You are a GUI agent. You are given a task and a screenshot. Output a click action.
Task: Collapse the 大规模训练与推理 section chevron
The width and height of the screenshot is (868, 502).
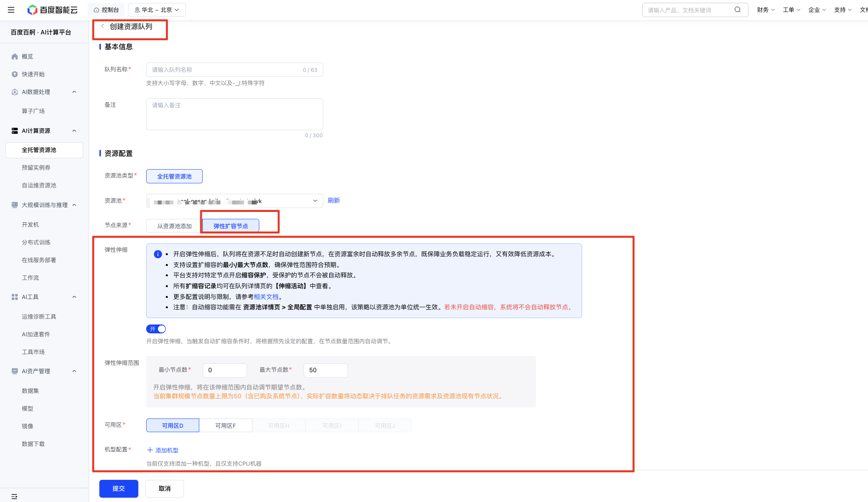pyautogui.click(x=74, y=205)
